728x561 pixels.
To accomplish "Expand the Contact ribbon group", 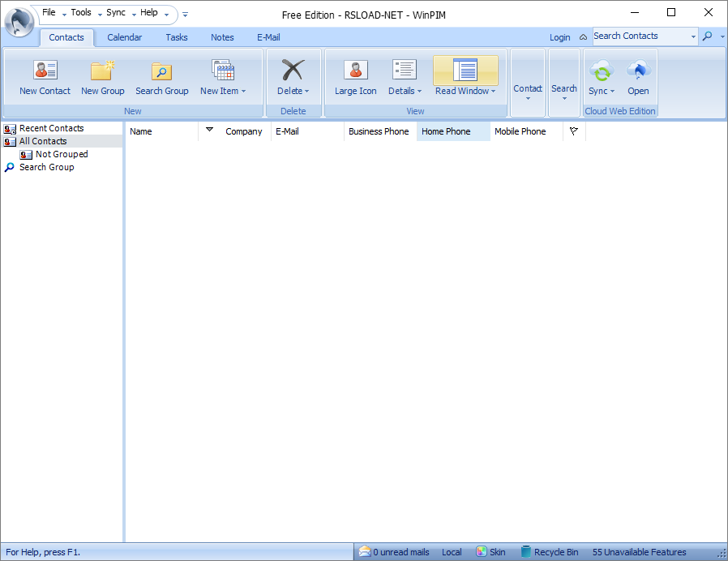I will tap(528, 83).
